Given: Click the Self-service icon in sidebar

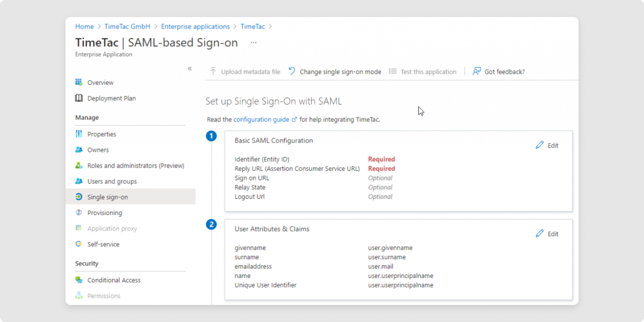Looking at the screenshot, I should [79, 244].
